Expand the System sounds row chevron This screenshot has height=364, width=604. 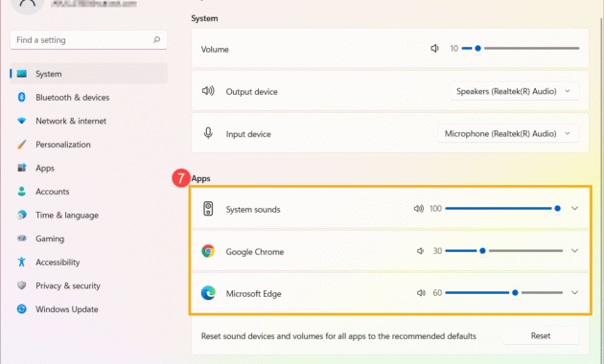coord(574,209)
